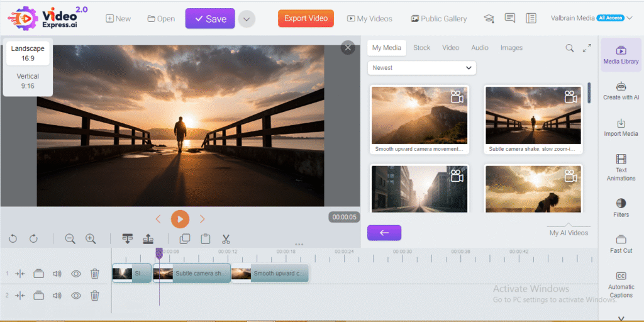The image size is (644, 322).
Task: Open the Filters panel
Action: click(621, 208)
